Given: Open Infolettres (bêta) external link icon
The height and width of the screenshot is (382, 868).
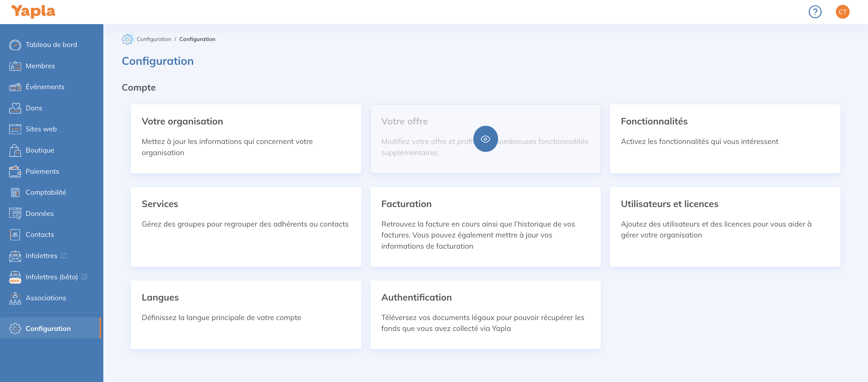Looking at the screenshot, I should tap(85, 276).
